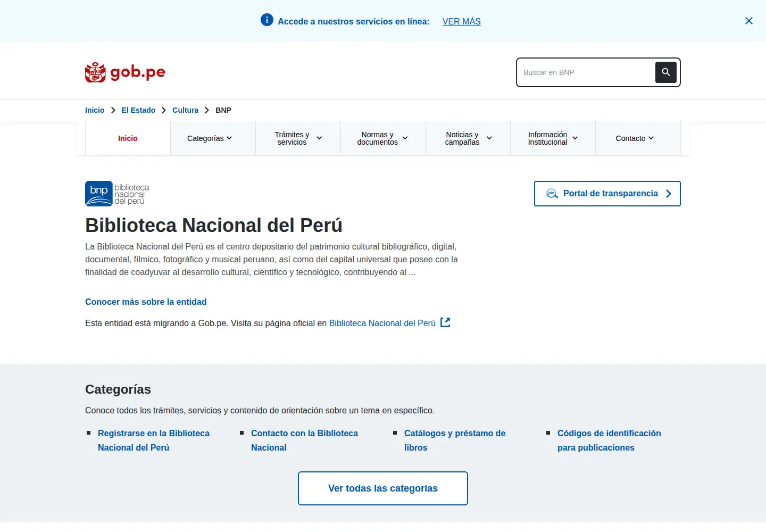Open the Inicio breadcrumb link
Screen dimensions: 766x532
pos(95,110)
